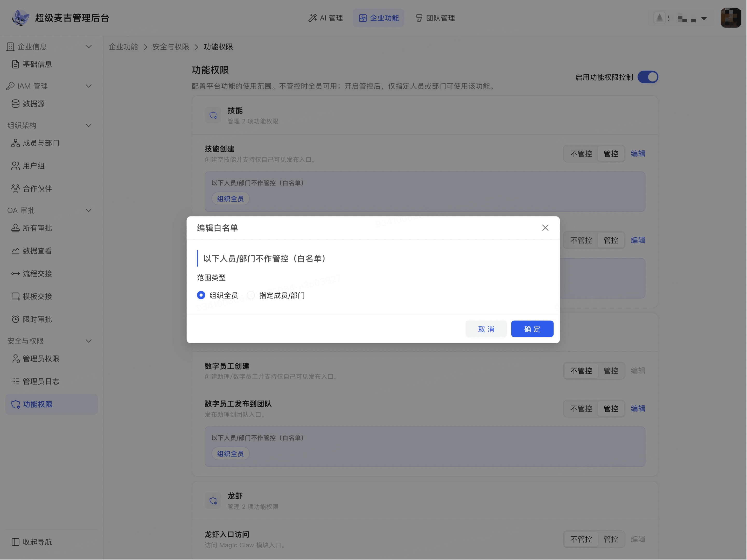The width and height of the screenshot is (747, 560).
Task: Collapse the 企业信息 sidebar group
Action: coord(89,47)
